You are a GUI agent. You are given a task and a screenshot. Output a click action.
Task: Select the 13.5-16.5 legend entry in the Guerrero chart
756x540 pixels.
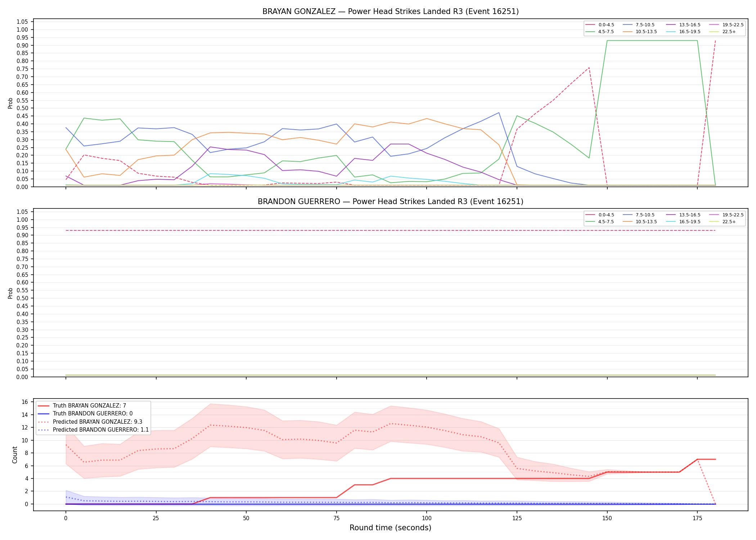tap(684, 215)
